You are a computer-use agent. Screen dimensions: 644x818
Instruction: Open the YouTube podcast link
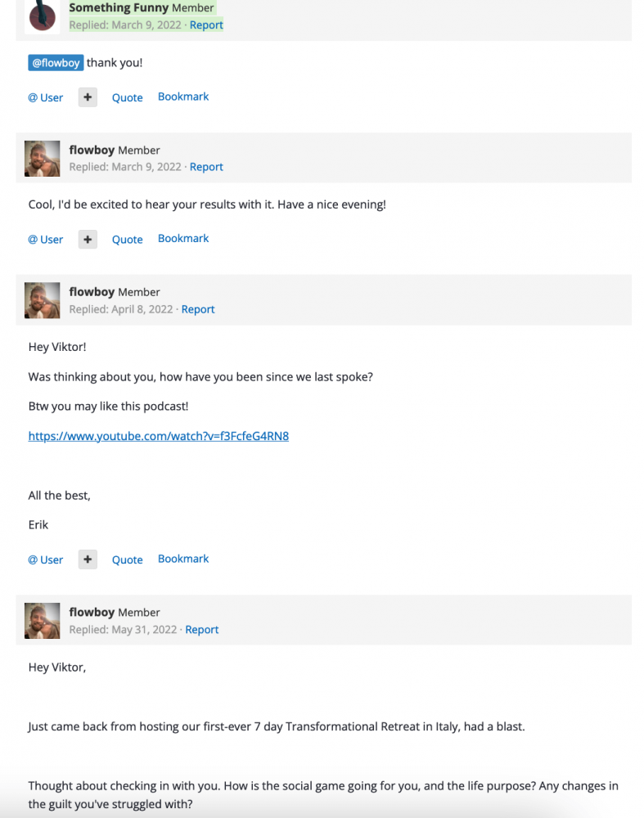point(159,436)
